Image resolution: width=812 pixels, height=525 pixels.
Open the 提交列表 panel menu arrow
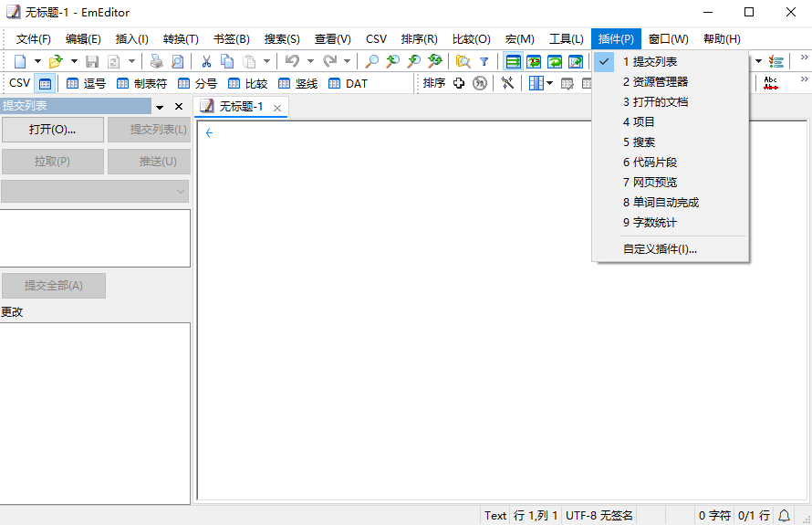[x=160, y=107]
